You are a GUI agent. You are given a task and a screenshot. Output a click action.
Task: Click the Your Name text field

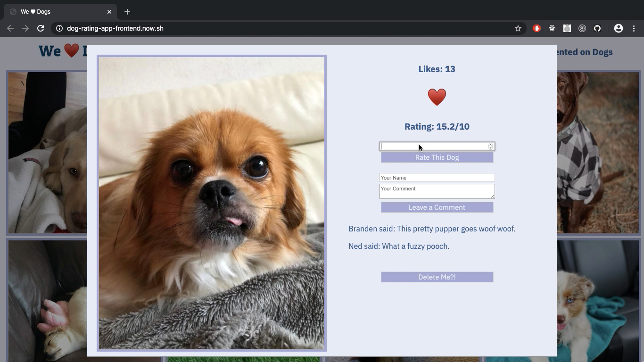437,178
